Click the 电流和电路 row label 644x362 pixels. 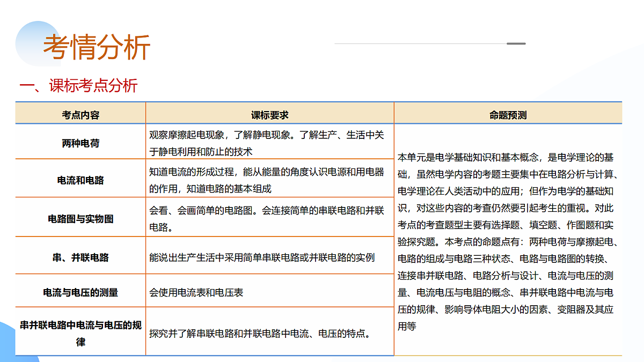pos(80,180)
